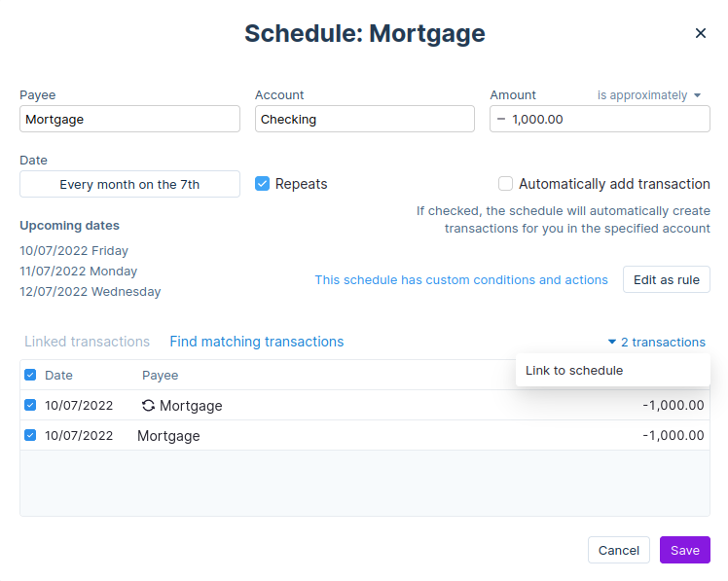Click the Account field showing Checking
Viewport: 728px width, 581px height.
[364, 120]
